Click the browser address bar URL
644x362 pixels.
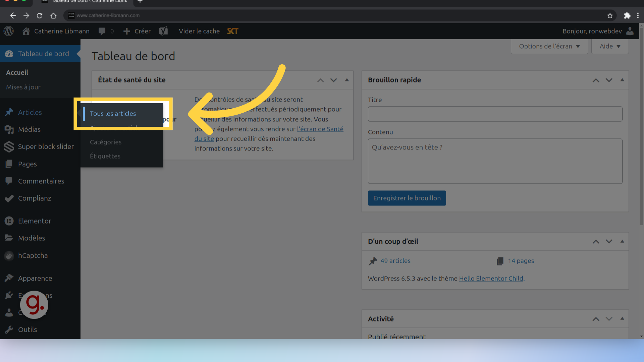tap(108, 15)
